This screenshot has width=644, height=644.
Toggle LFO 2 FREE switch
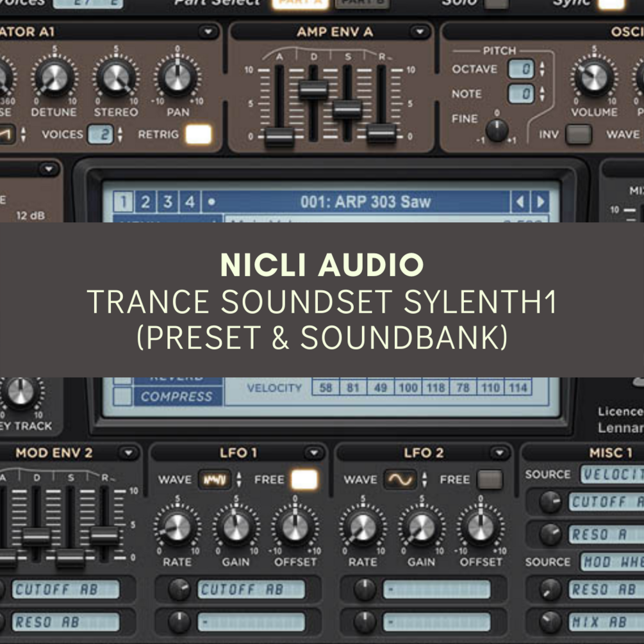[x=490, y=479]
